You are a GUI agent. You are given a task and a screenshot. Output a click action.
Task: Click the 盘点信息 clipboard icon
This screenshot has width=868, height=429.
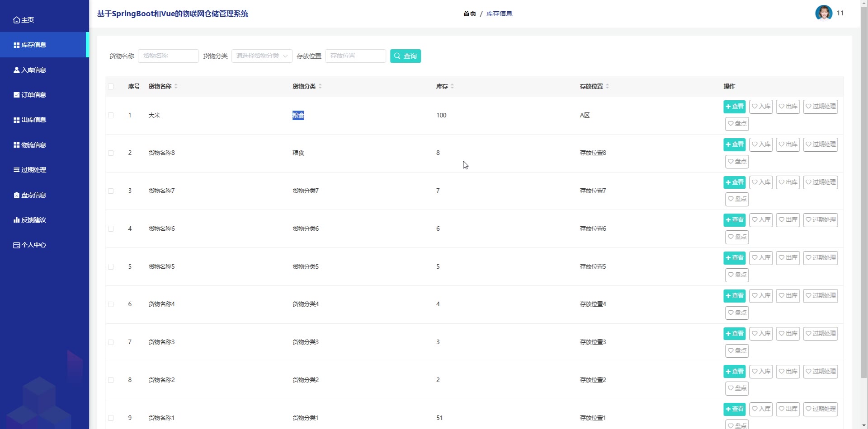click(x=17, y=195)
